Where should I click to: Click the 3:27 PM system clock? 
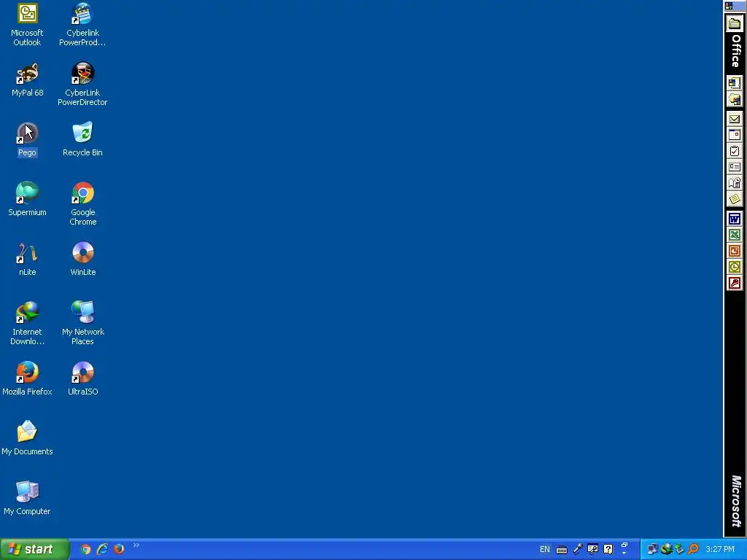720,549
